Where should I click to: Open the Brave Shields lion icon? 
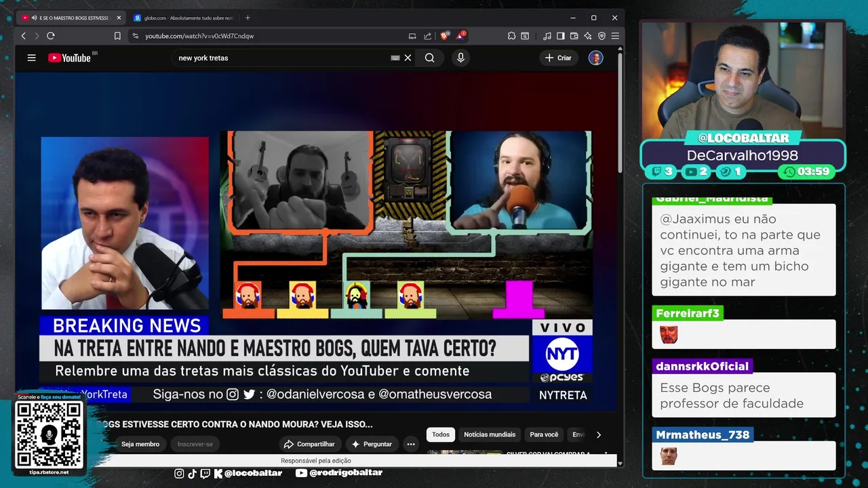444,36
